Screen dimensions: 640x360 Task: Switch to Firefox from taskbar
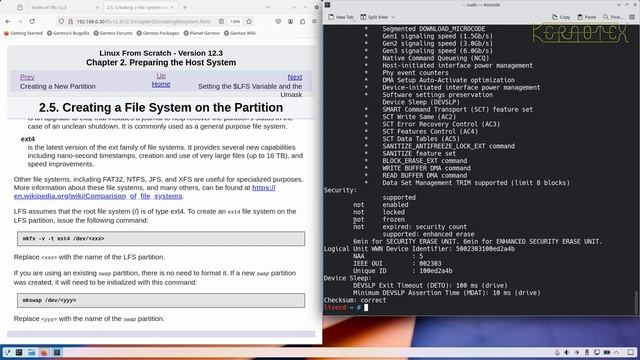44,352
